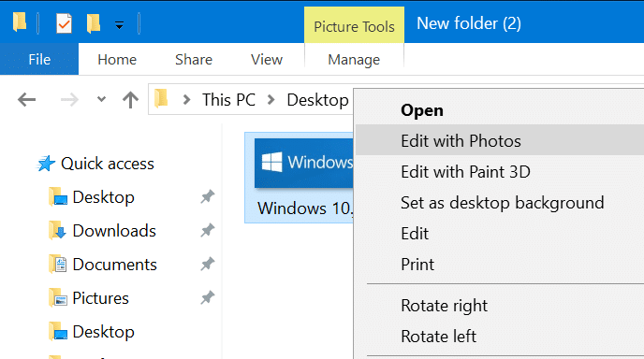Go up one folder level

tap(131, 100)
